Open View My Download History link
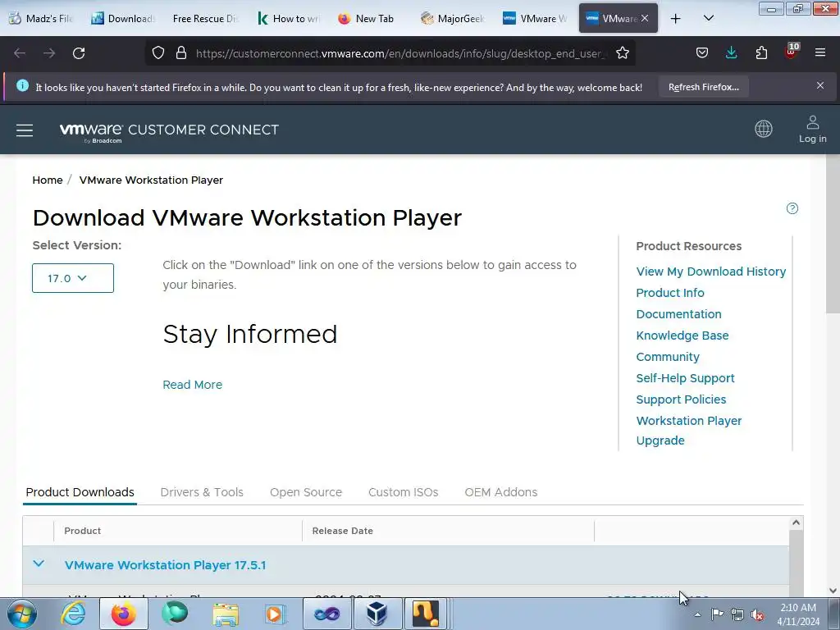Viewport: 840px width, 630px height. (x=711, y=272)
